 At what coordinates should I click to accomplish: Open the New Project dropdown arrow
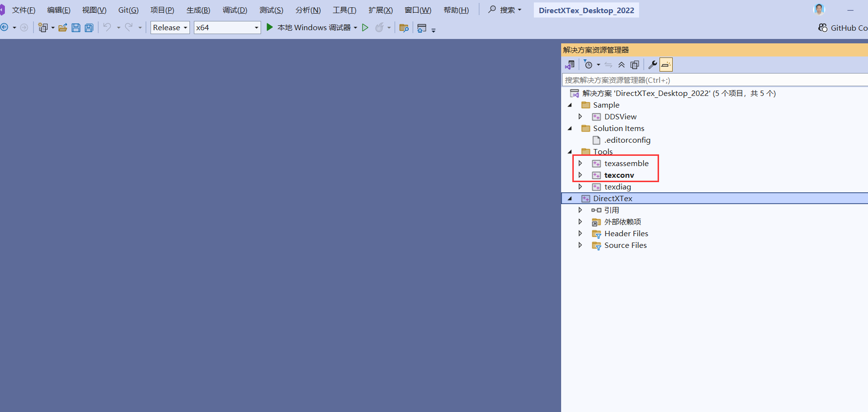53,28
